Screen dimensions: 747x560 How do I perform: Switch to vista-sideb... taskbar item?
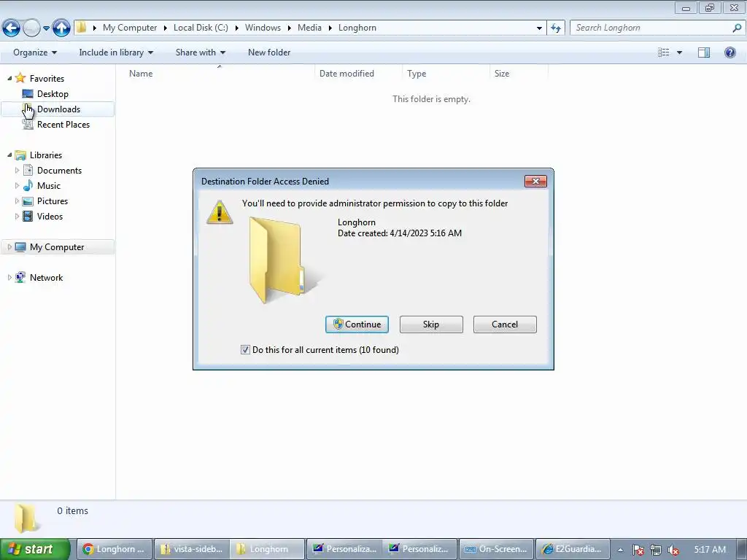coord(192,549)
